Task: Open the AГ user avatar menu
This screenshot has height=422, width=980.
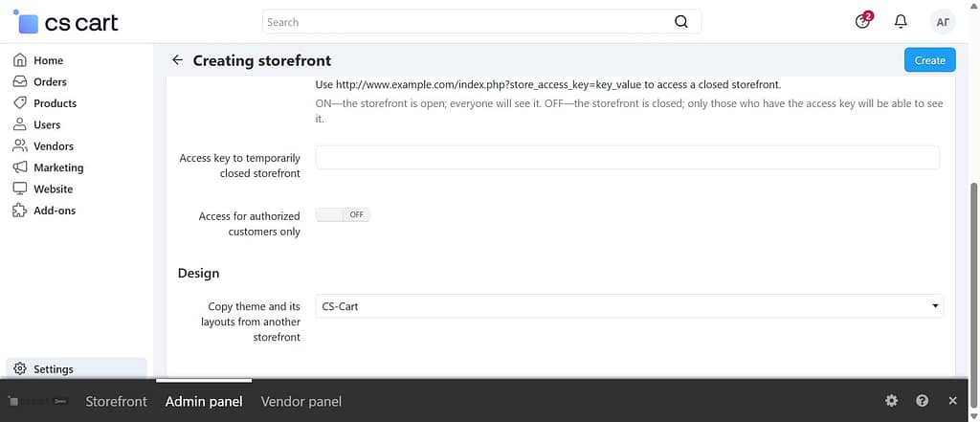Action: (942, 21)
